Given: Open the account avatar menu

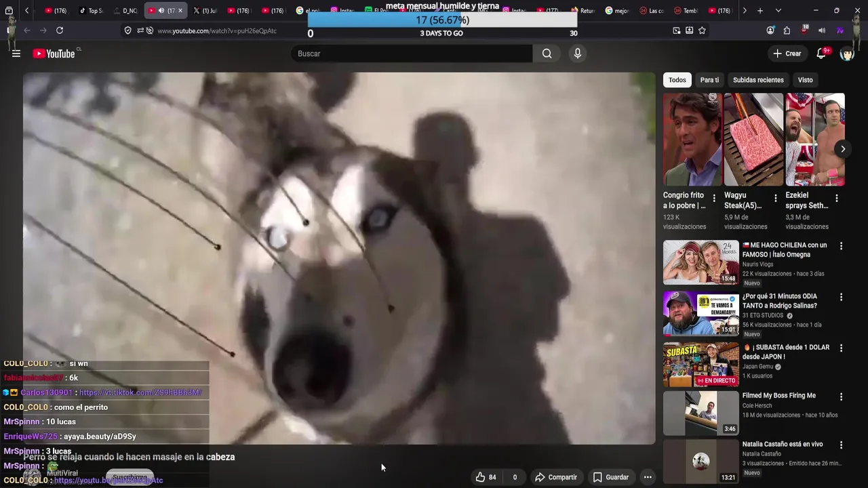Looking at the screenshot, I should pos(847,54).
